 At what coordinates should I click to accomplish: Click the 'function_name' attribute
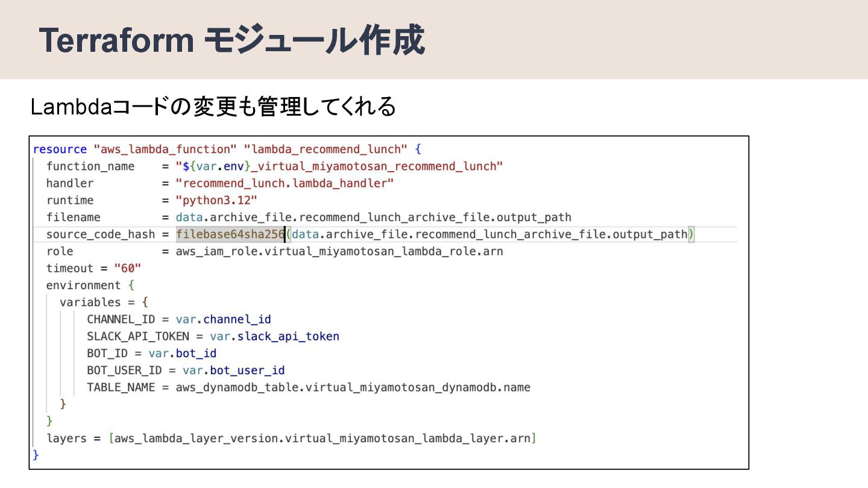[90, 166]
